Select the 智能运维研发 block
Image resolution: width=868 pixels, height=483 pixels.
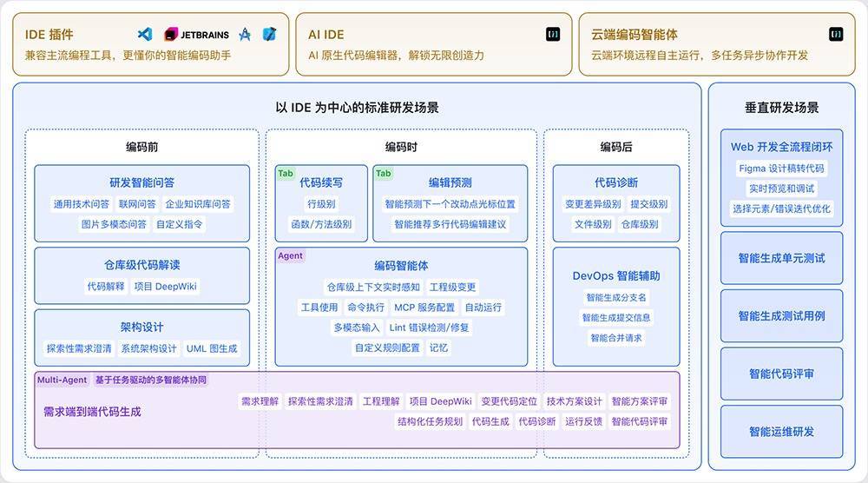click(x=781, y=432)
